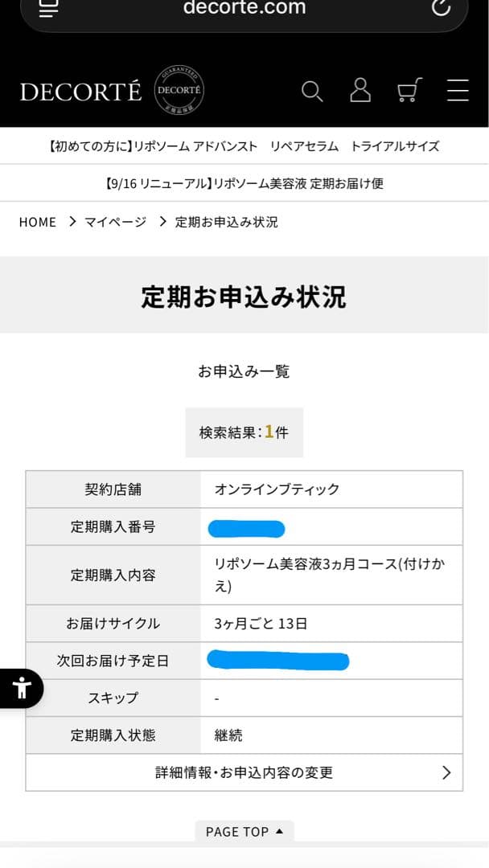This screenshot has height=868, width=489.
Task: Click the PAGE TOP button
Action: 244,831
